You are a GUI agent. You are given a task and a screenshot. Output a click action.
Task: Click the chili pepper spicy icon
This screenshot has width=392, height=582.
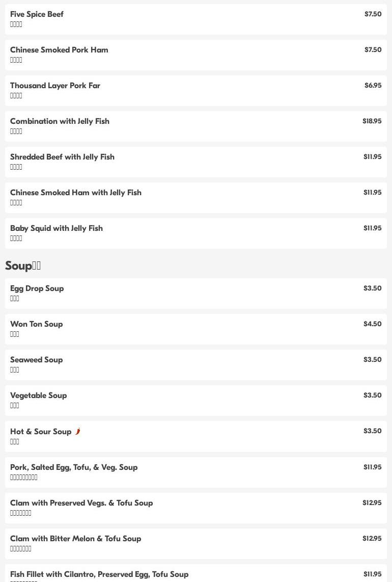78,431
